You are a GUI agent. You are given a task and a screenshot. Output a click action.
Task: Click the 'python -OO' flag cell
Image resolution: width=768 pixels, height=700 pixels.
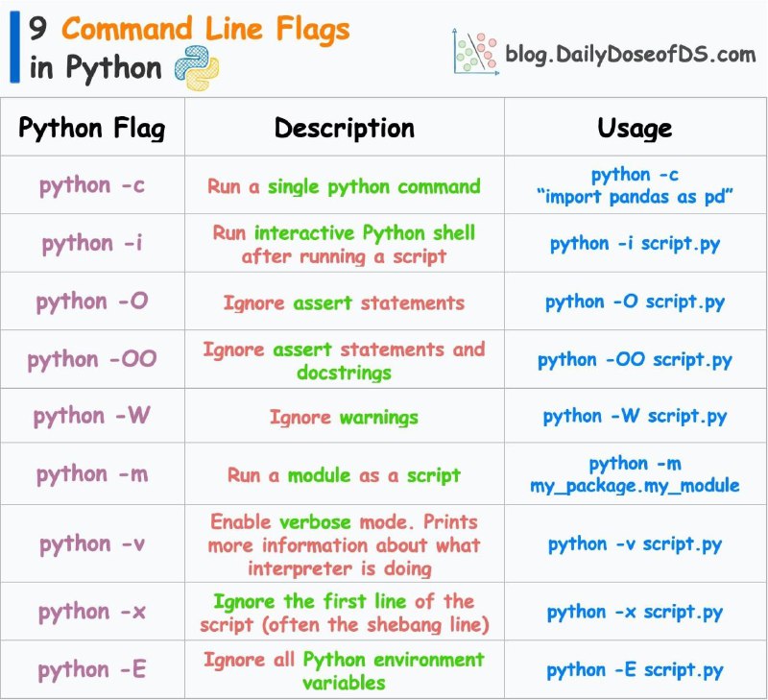92,359
